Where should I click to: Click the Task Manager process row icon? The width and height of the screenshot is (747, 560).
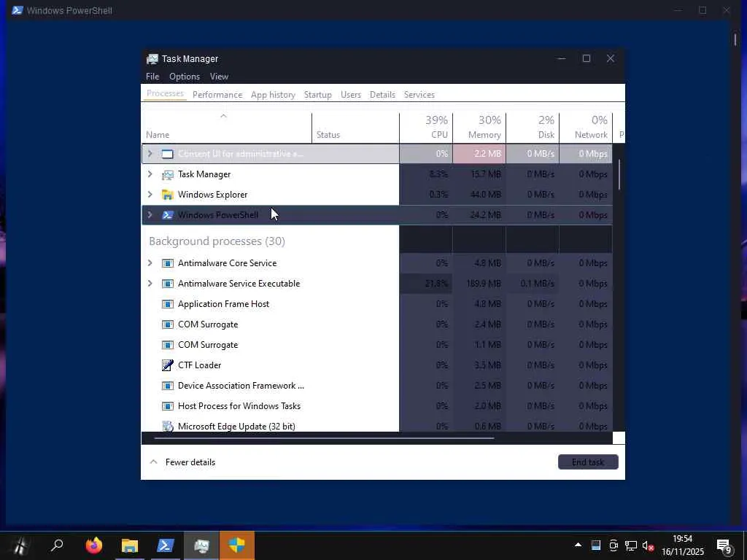tap(167, 174)
